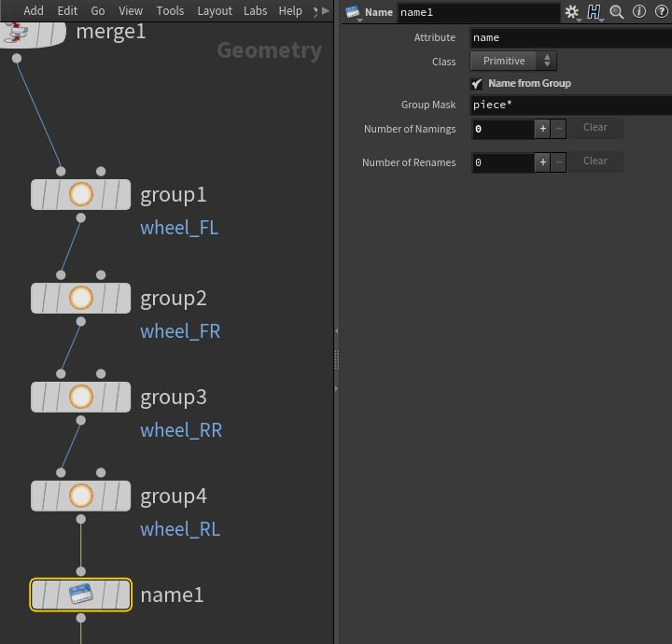Open the Edit menu
The width and height of the screenshot is (672, 644).
[x=67, y=10]
